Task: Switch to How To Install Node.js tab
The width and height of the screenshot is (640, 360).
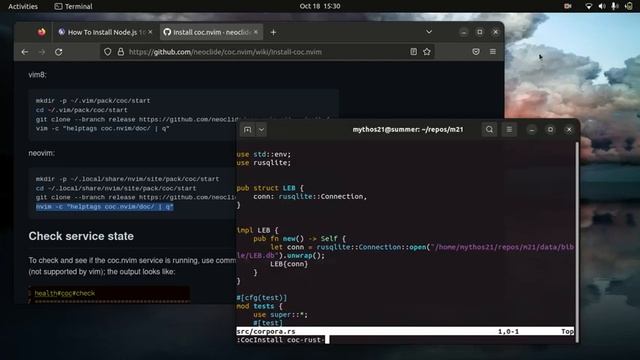Action: tap(105, 32)
